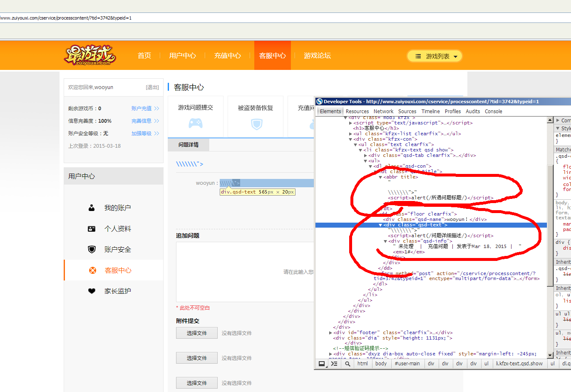Collapse the div class qsd-info node

point(385,241)
